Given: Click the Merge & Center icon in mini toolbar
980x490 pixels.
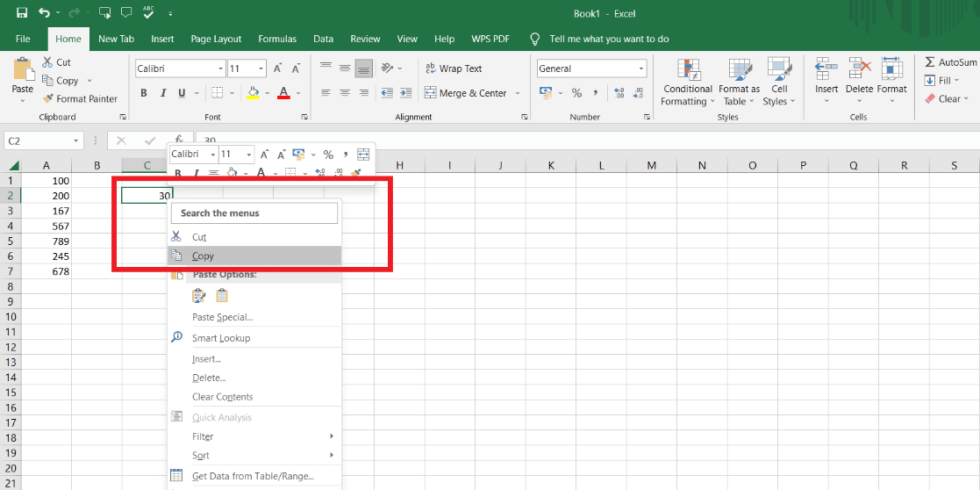Looking at the screenshot, I should (363, 154).
